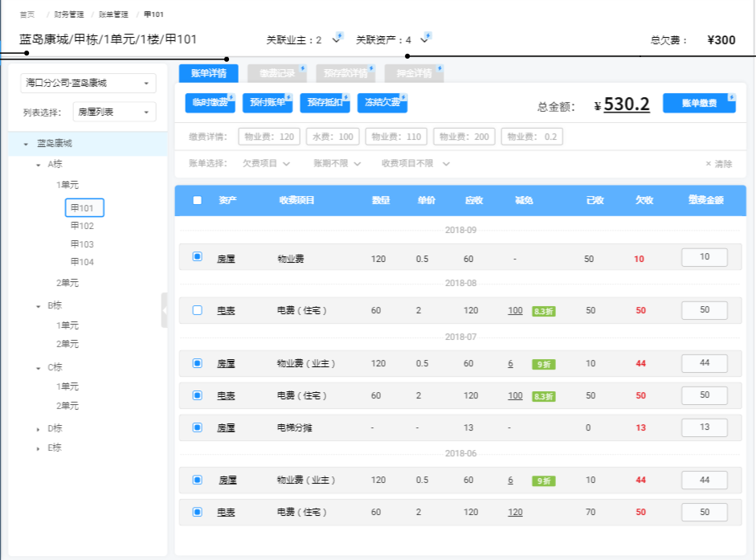Click the chevron next to 关联业主
The image size is (756, 560).
pos(336,39)
